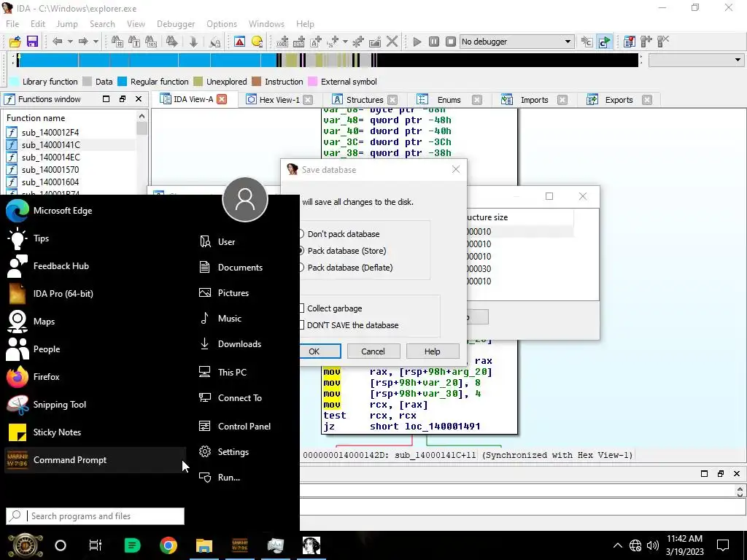The height and width of the screenshot is (560, 747).
Task: Click the down arrow jump toolbar icon
Action: (193, 42)
